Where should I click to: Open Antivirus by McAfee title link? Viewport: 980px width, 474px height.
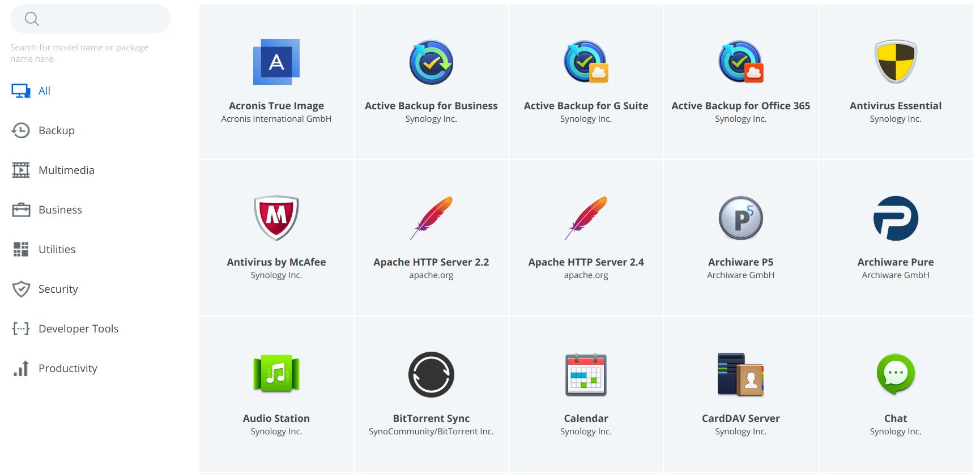276,262
